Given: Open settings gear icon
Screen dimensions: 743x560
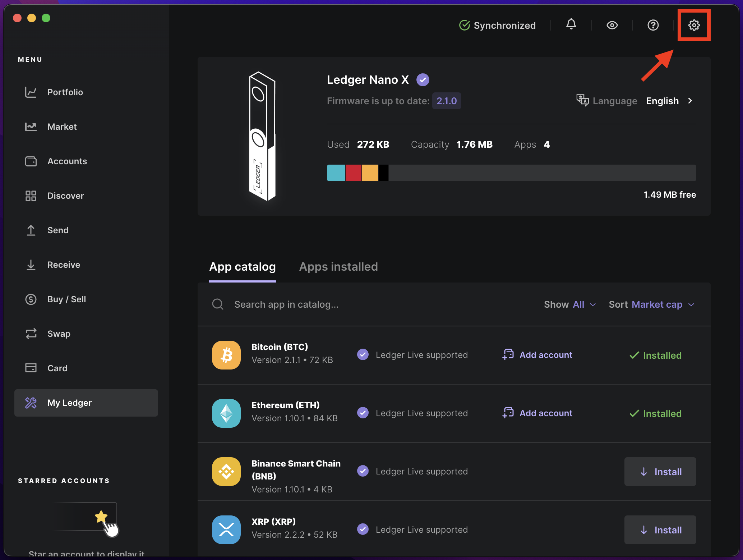Looking at the screenshot, I should click(x=694, y=25).
